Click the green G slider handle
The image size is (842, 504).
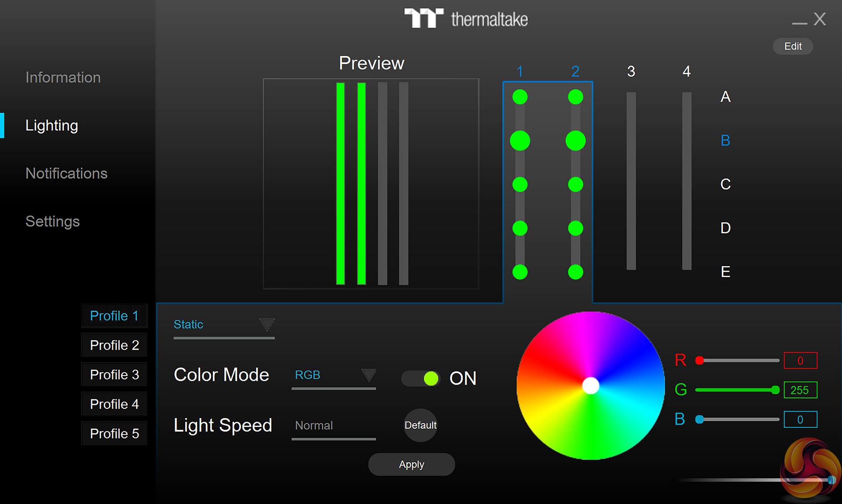click(775, 390)
